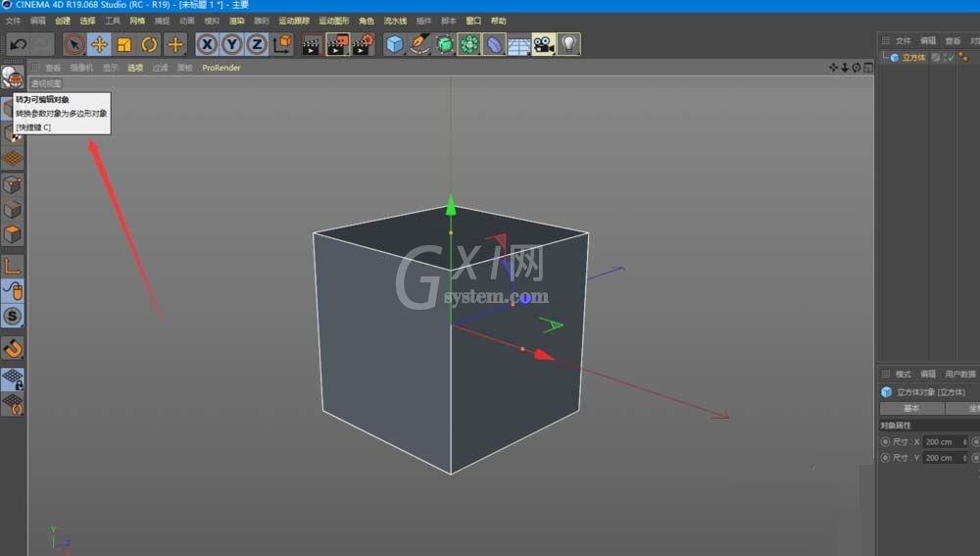Select Polygons mode cube icon
This screenshot has height=556, width=980.
tap(13, 234)
